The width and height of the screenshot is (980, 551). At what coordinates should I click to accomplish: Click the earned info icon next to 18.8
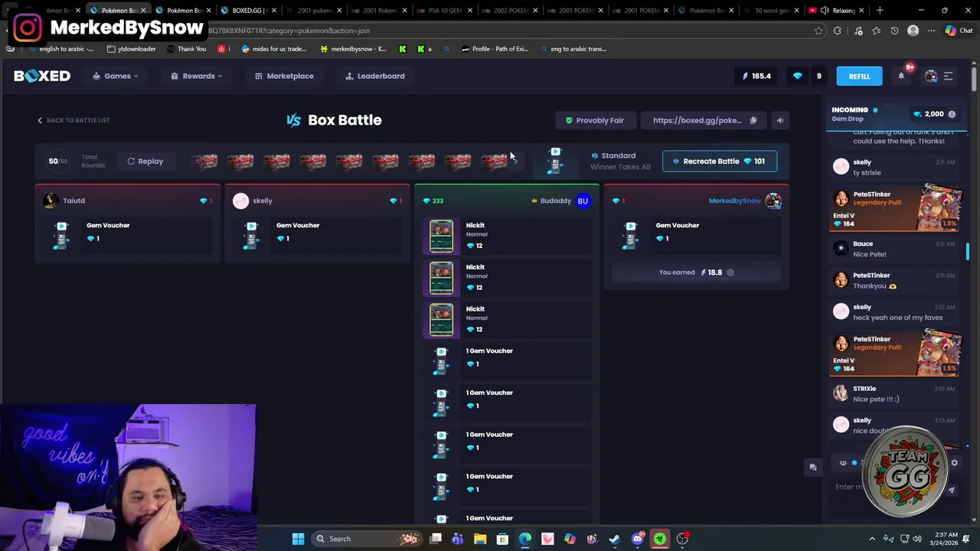730,272
